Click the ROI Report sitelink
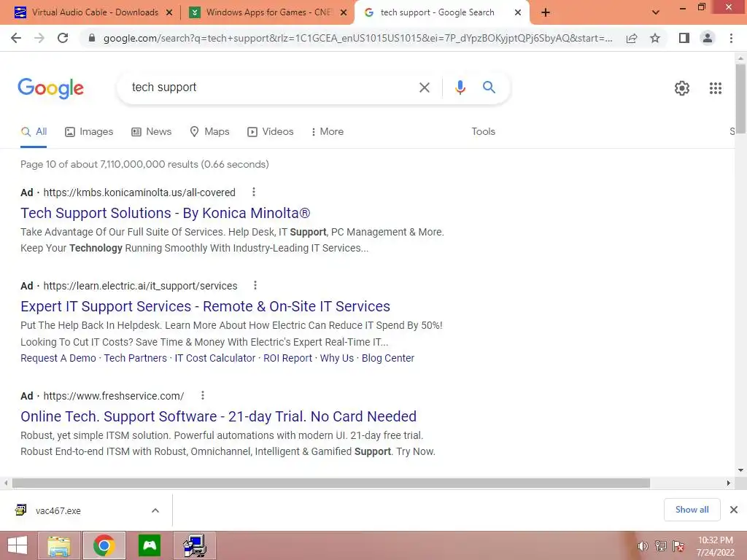The image size is (747, 560). (x=287, y=358)
